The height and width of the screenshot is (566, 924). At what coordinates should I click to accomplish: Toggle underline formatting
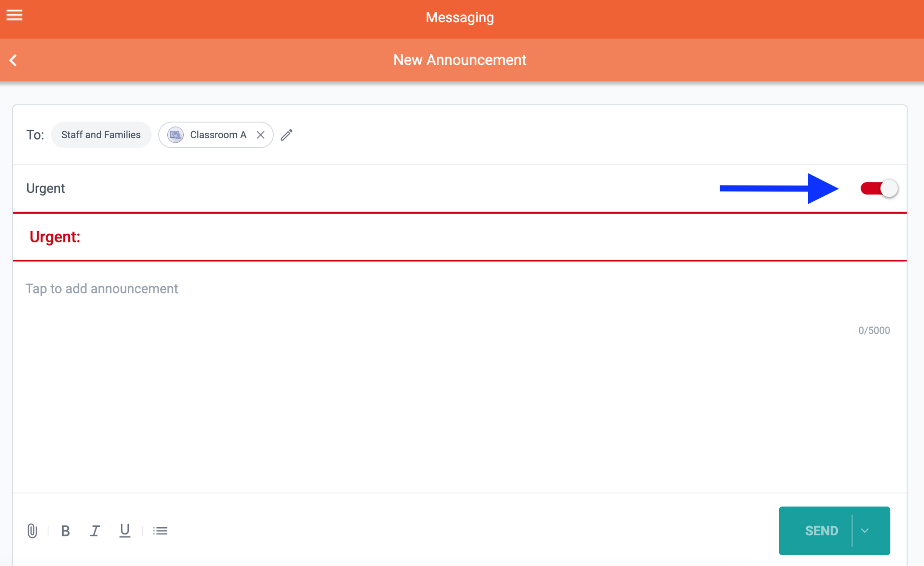(x=125, y=531)
